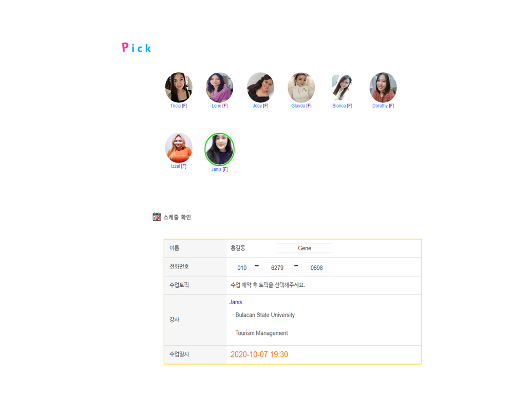Focus the 010 phone prefix field
Viewport: 532px width, 396px height.
point(242,267)
